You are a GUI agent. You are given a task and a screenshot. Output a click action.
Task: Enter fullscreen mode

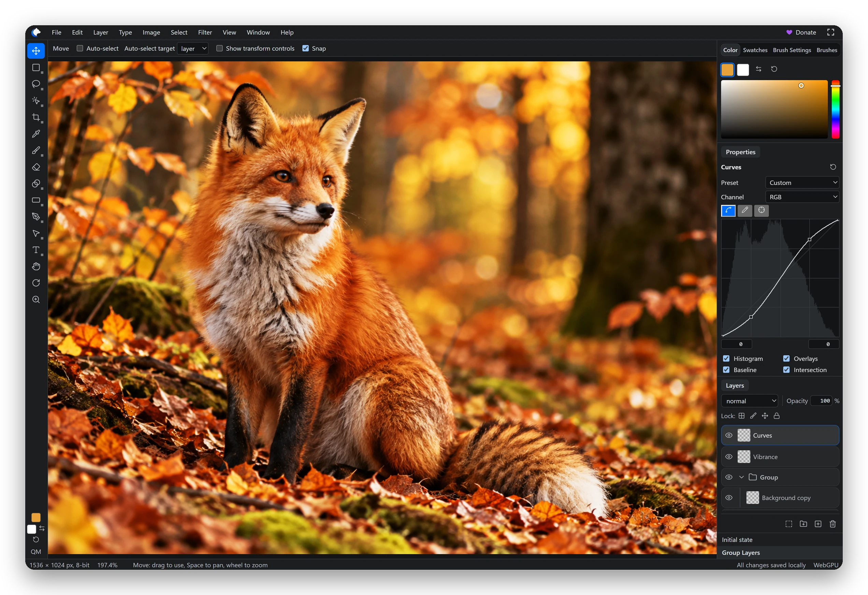coord(831,32)
